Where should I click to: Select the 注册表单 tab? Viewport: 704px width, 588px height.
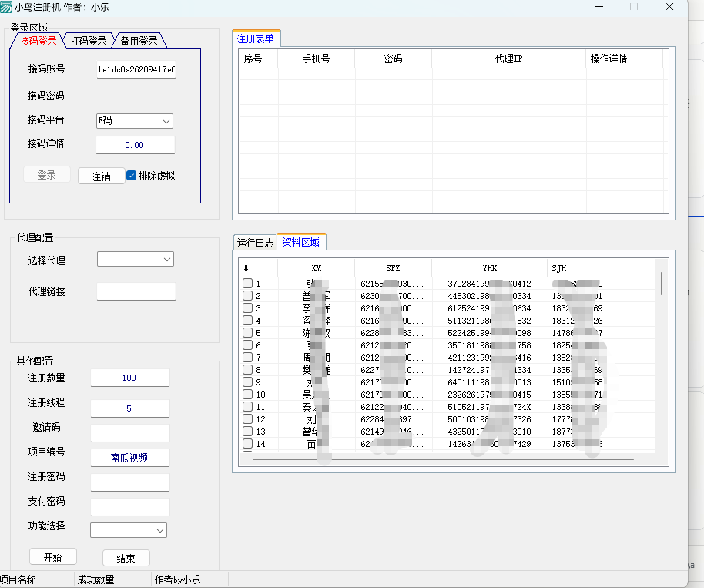[256, 39]
